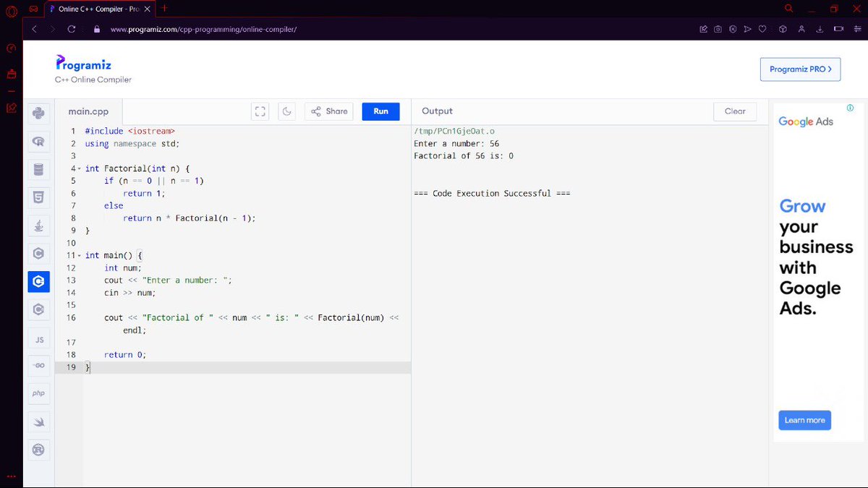Open the ad blocker shield icon

point(732,29)
